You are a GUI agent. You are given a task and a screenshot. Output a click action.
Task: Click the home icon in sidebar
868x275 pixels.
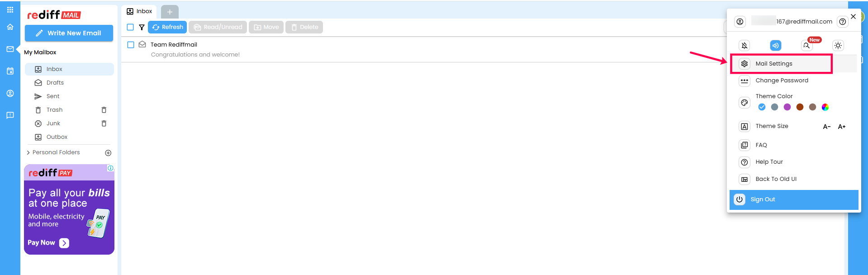pyautogui.click(x=10, y=27)
